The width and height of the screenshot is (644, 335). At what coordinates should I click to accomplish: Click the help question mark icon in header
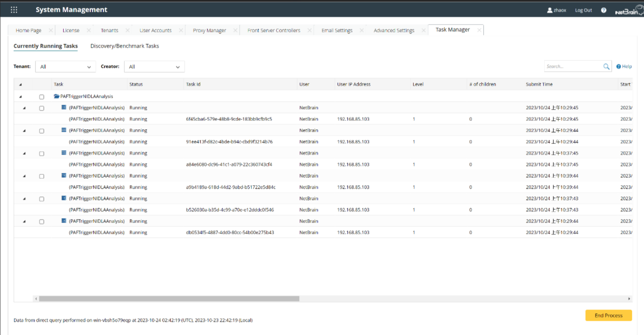pos(603,10)
